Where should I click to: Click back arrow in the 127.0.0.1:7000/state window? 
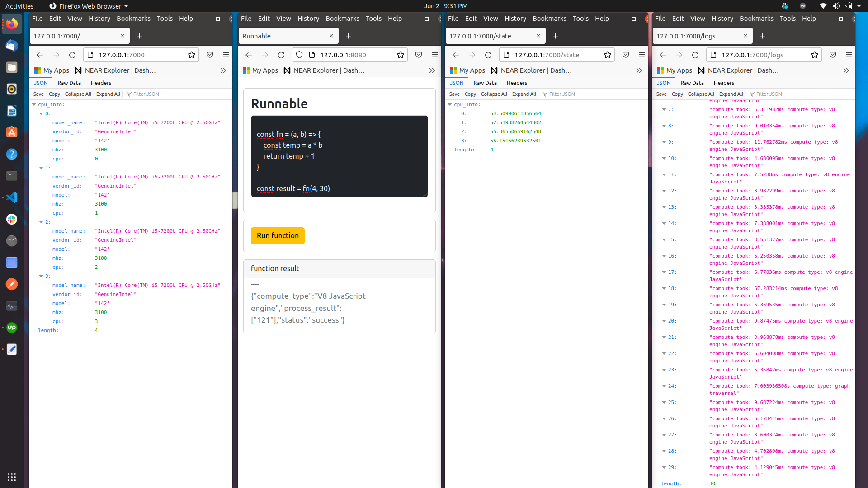click(456, 55)
